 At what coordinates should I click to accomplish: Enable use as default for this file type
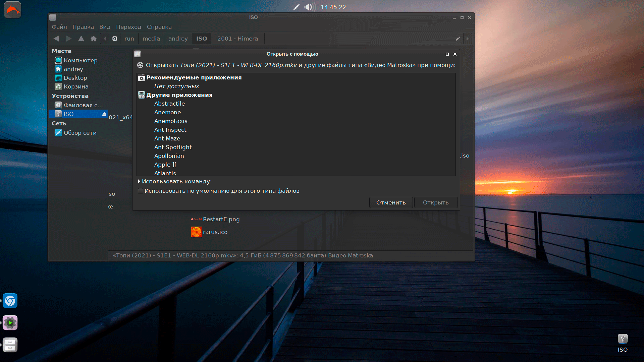coord(141,191)
